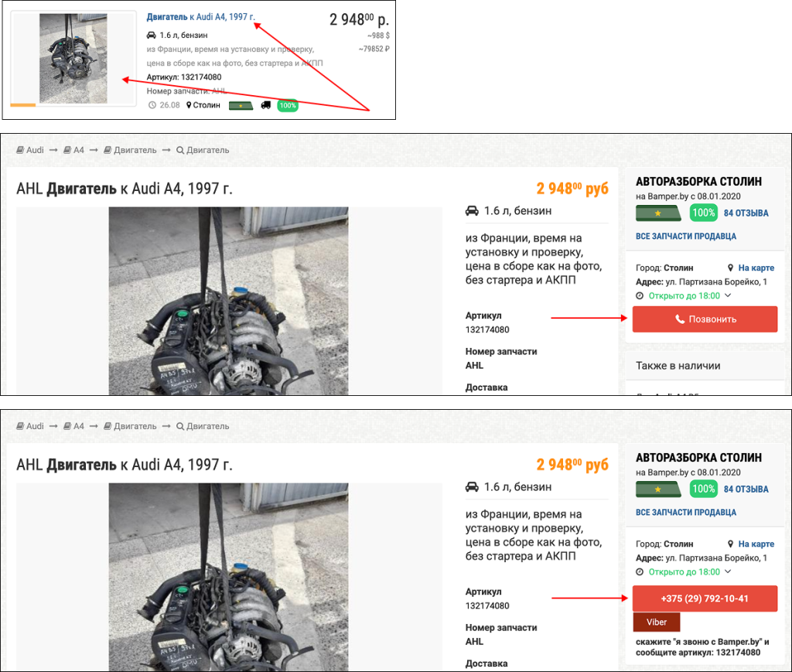The width and height of the screenshot is (792, 672).
Task: Click the green star rank badge in listing card
Action: coord(241,105)
